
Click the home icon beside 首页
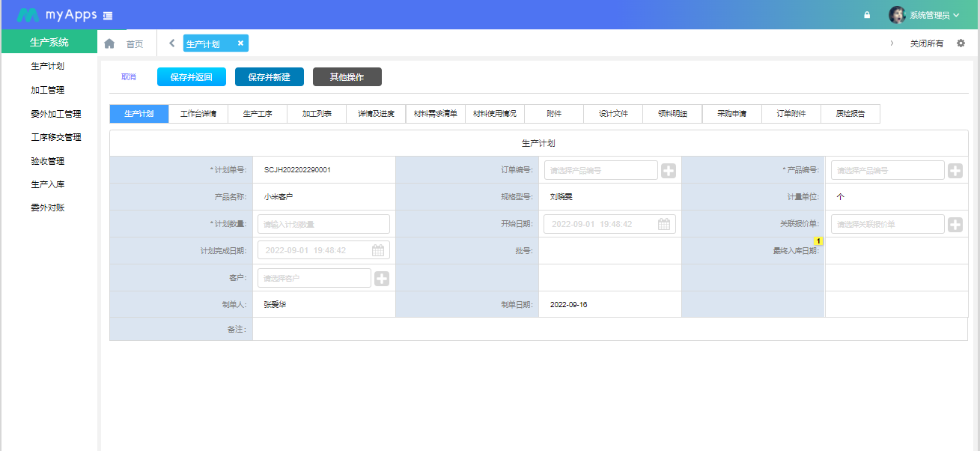click(109, 43)
